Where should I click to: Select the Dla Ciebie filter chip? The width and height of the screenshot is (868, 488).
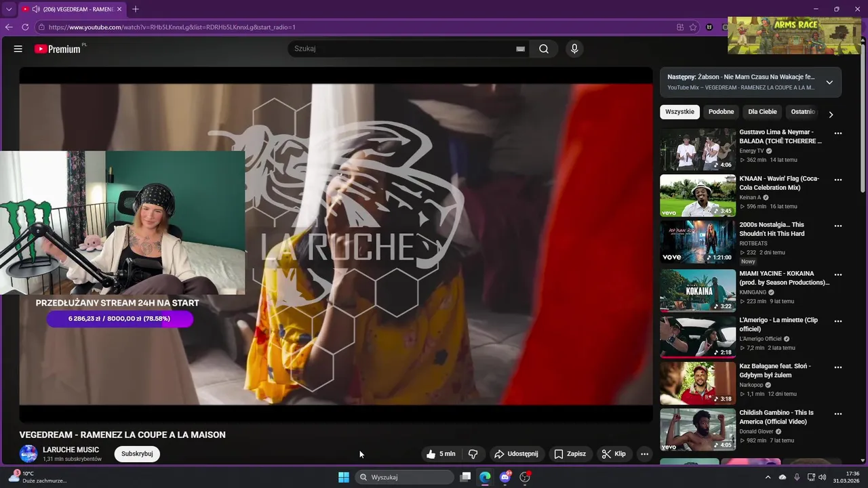[762, 112]
